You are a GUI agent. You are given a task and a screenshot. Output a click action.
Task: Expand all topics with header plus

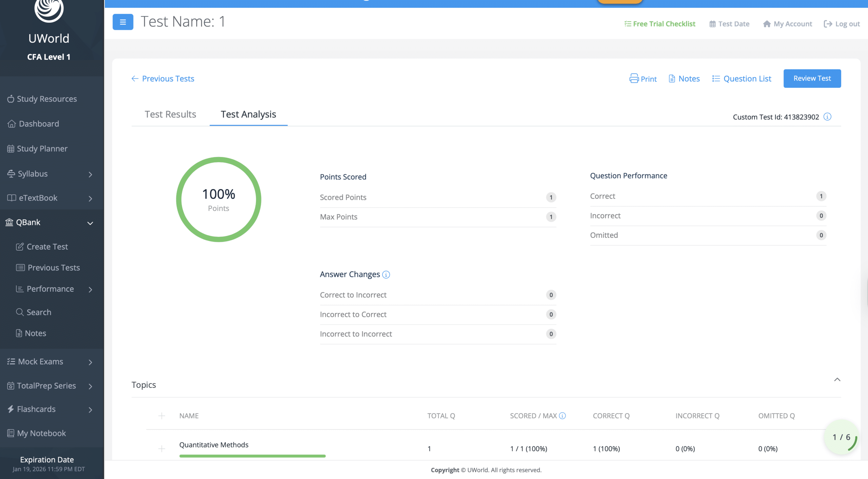[x=162, y=416]
